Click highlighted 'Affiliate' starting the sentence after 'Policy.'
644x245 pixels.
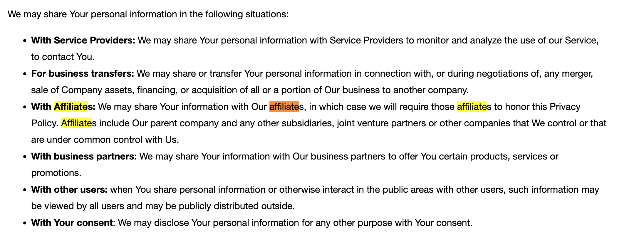pyautogui.click(x=76, y=123)
